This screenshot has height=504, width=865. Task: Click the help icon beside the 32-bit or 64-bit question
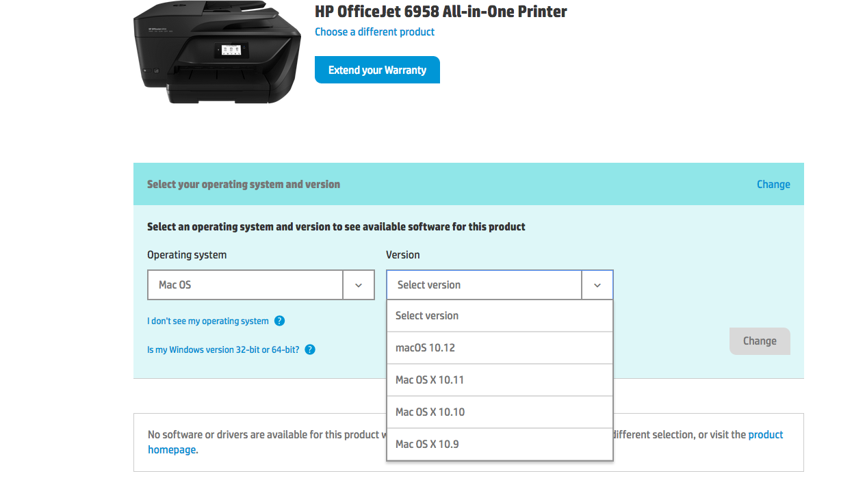[310, 349]
